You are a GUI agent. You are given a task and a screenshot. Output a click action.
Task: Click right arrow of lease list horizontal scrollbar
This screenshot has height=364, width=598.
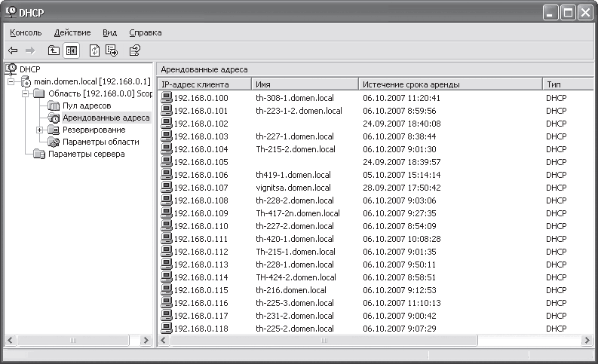(x=587, y=341)
